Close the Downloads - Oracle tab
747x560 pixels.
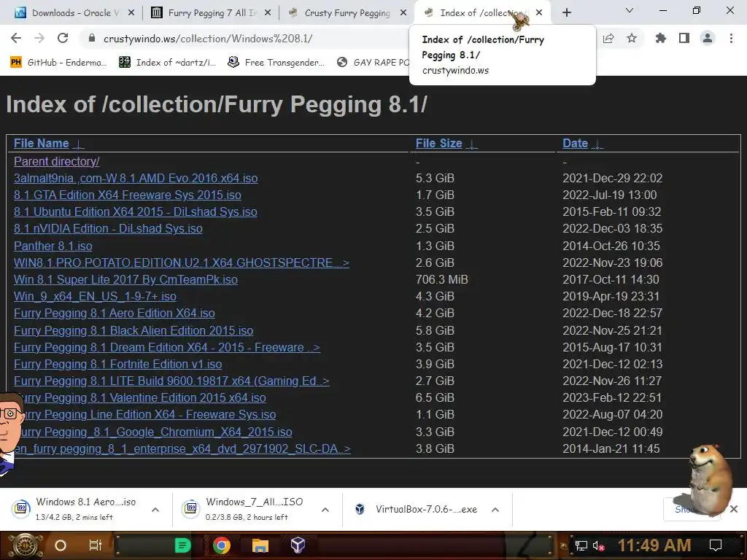[131, 13]
